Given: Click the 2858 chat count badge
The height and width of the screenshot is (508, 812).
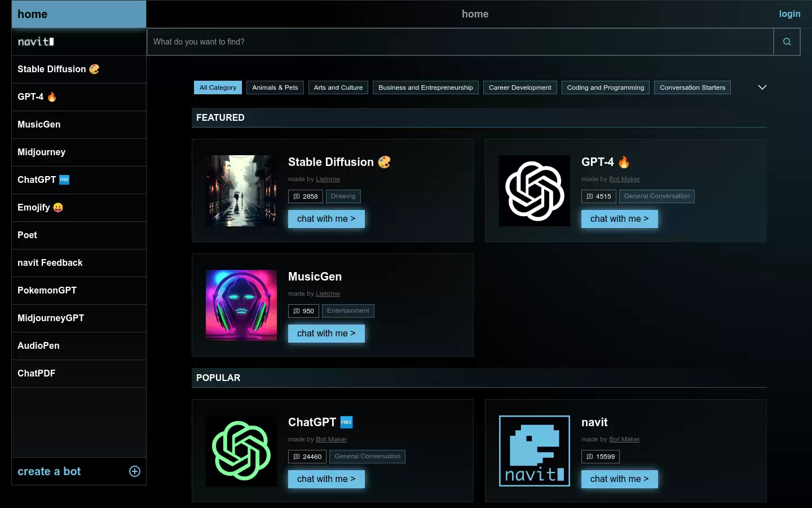Looking at the screenshot, I should click(306, 196).
